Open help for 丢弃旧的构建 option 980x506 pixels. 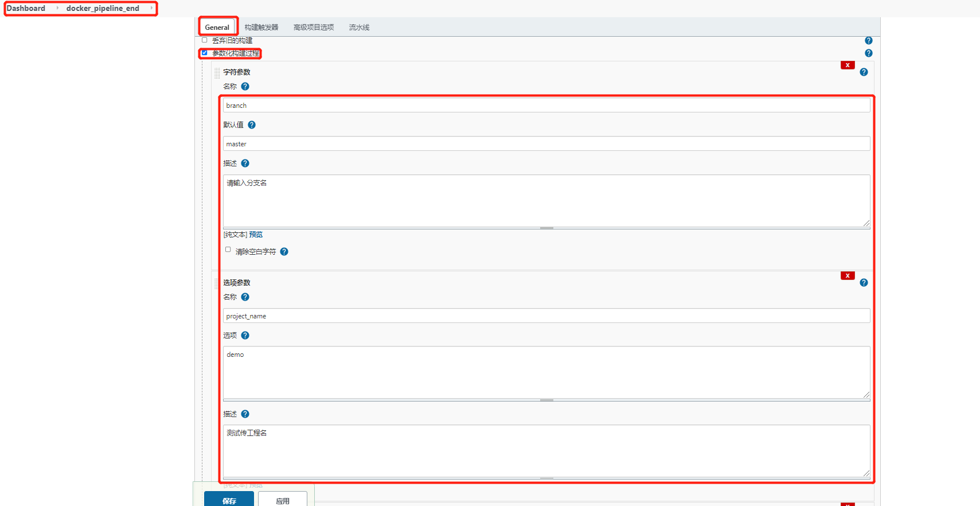[868, 41]
